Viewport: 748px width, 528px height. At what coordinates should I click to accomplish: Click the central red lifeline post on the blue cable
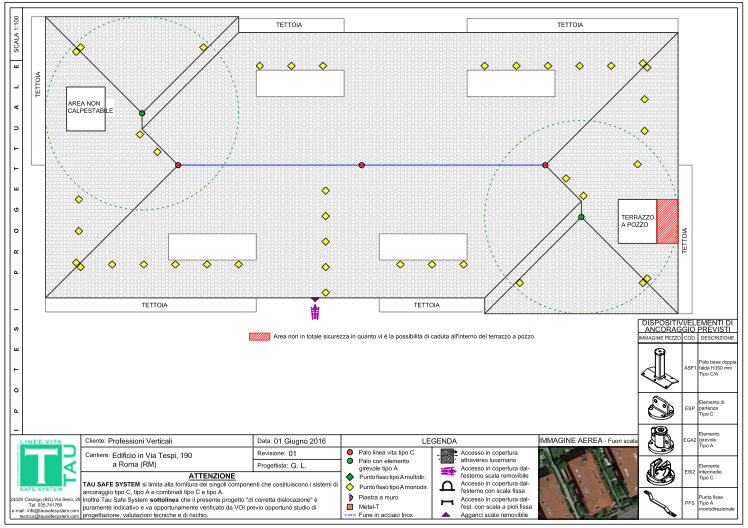(x=362, y=165)
